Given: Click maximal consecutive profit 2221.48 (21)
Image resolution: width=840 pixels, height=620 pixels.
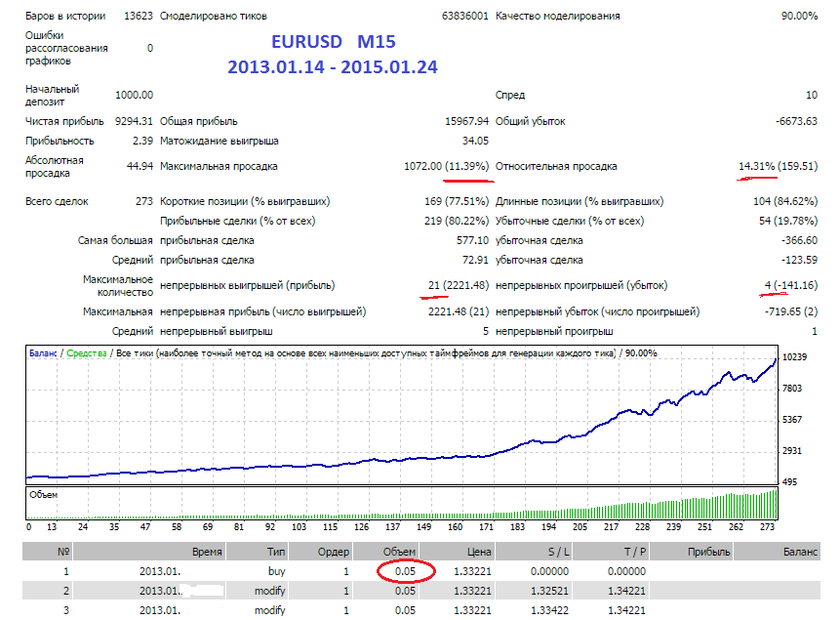Looking at the screenshot, I should [x=459, y=311].
